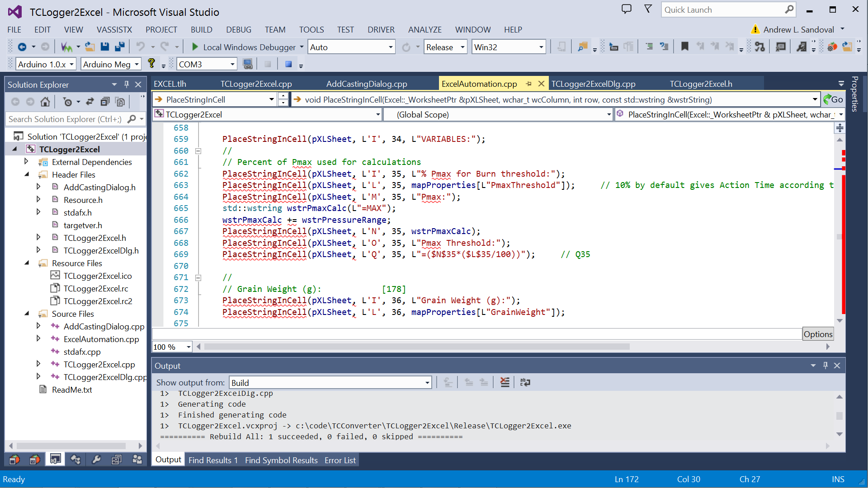This screenshot has height=488, width=868.
Task: Collapse the code region at line 660
Action: [x=198, y=151]
